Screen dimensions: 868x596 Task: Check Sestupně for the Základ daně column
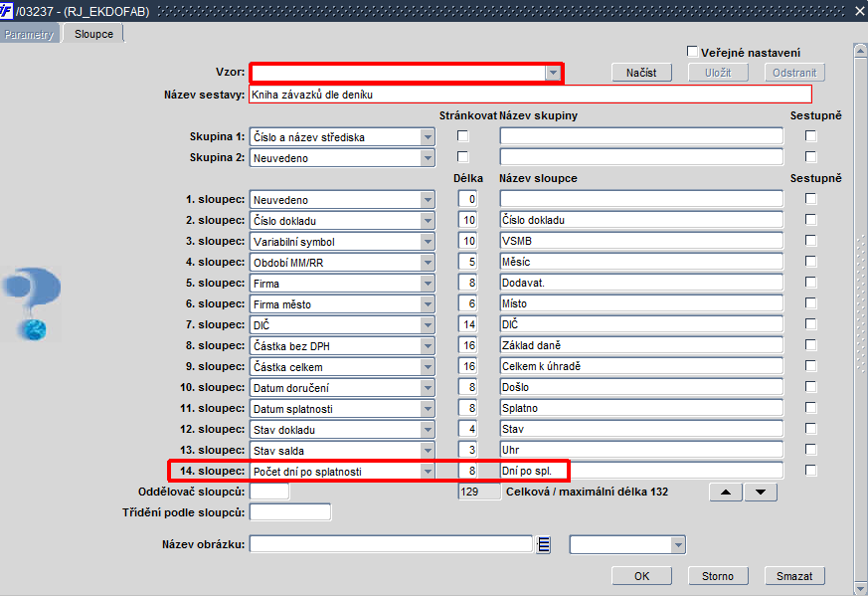click(811, 345)
